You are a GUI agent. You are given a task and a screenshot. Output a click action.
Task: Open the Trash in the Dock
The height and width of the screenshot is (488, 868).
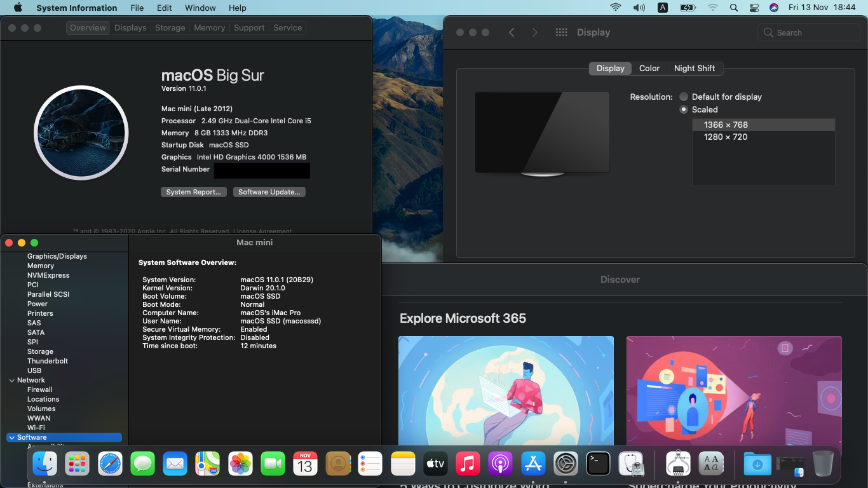click(823, 464)
